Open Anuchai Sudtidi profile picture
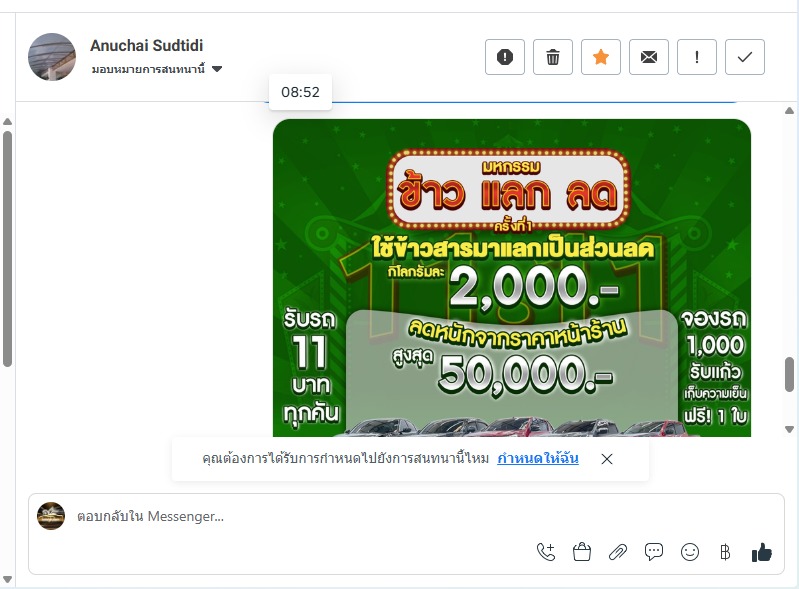The height and width of the screenshot is (589, 799). tap(51, 57)
